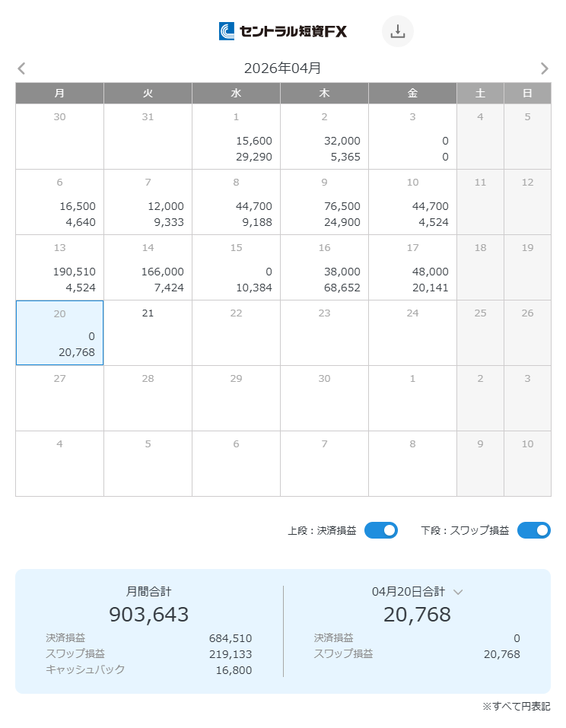Viewport: 566px width, 728px height.
Task: Click the 金 weekday column header
Action: coord(413,93)
